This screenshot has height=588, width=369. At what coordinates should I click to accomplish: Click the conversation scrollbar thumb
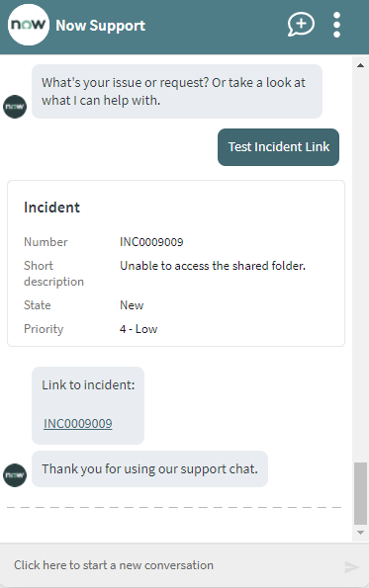[360, 493]
